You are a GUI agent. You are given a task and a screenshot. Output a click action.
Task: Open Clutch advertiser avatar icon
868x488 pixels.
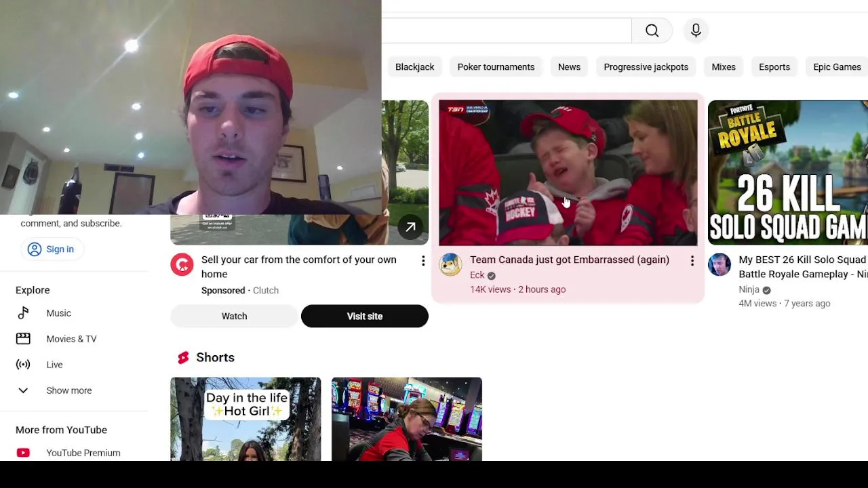(182, 265)
